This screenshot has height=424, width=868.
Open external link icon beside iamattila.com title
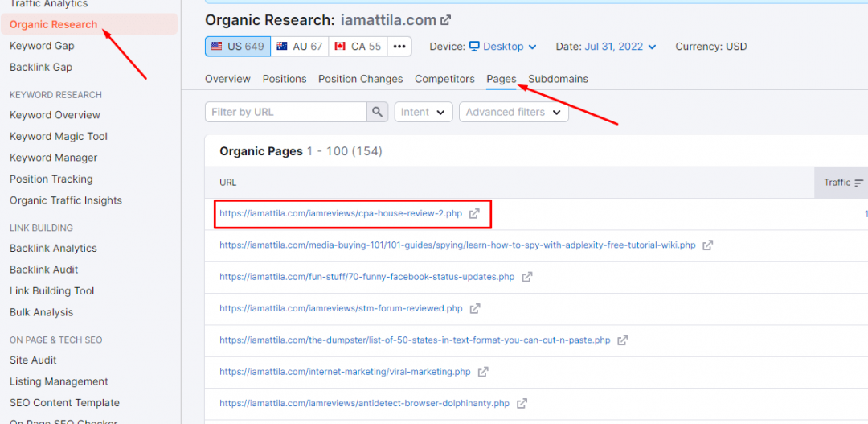446,20
